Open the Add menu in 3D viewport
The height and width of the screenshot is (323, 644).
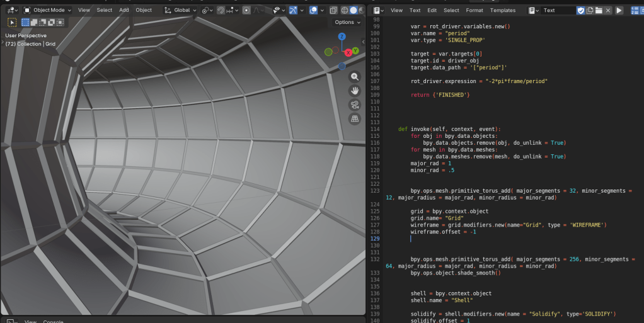pyautogui.click(x=124, y=10)
